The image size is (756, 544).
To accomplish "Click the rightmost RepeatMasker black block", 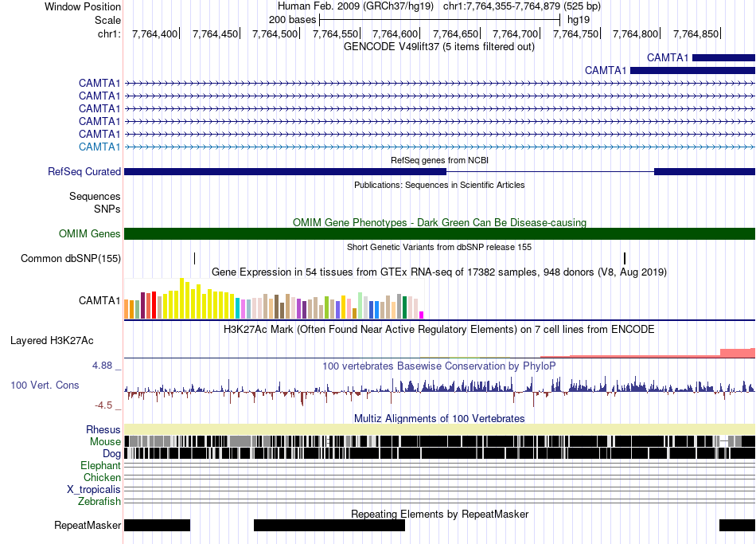I will (x=737, y=525).
